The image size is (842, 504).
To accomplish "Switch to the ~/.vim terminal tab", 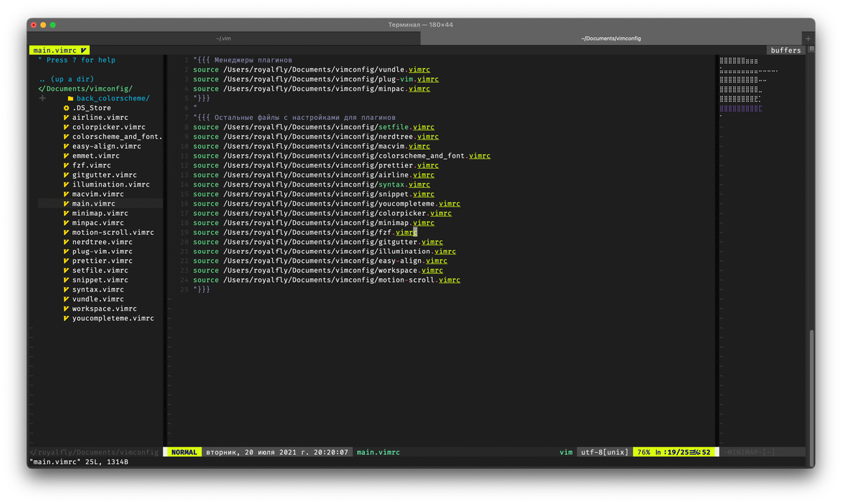I will 224,39.
